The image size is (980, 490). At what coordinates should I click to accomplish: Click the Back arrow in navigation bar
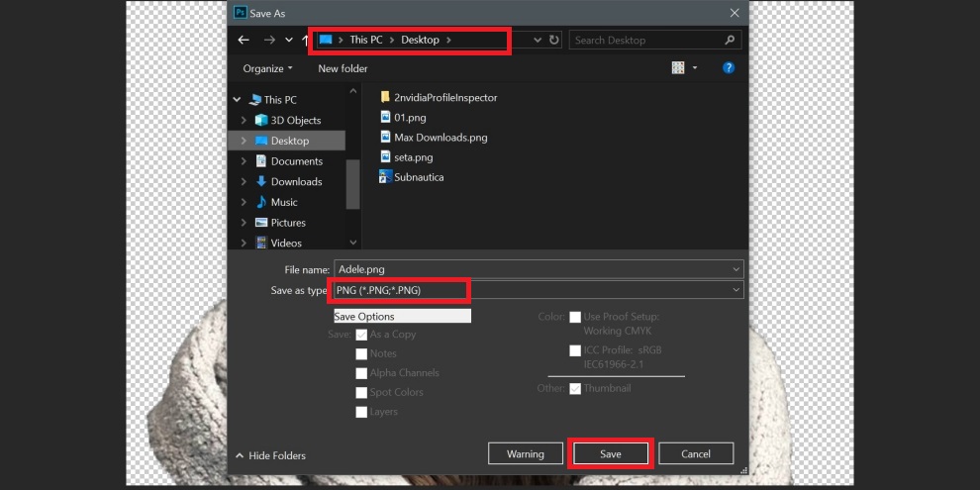tap(244, 40)
